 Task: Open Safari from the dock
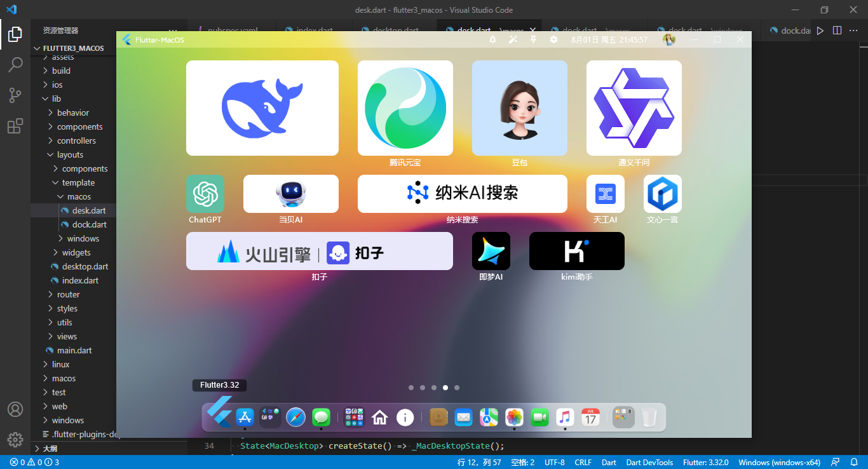297,418
